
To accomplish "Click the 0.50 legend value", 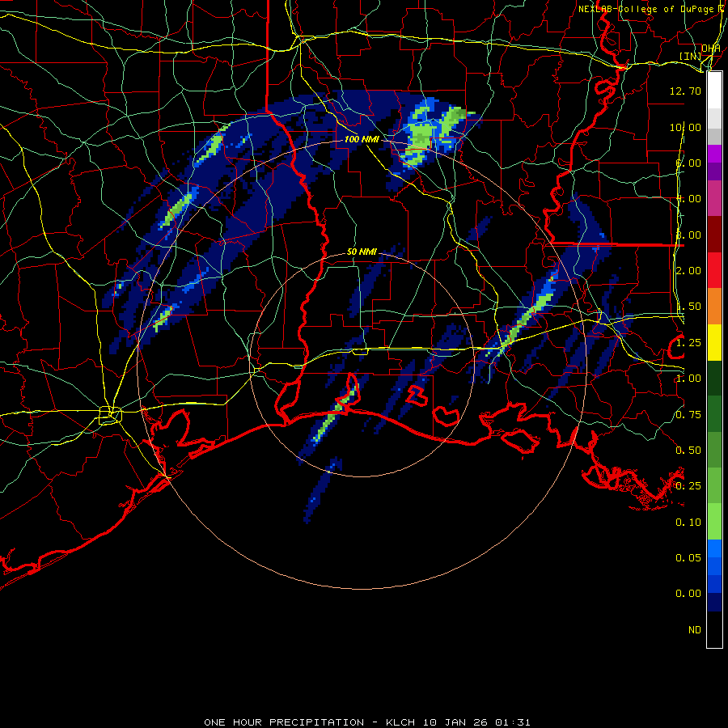I will (688, 451).
